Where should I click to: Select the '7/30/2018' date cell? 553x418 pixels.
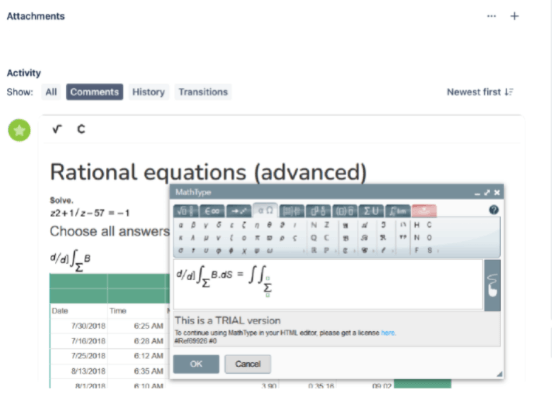click(x=79, y=326)
